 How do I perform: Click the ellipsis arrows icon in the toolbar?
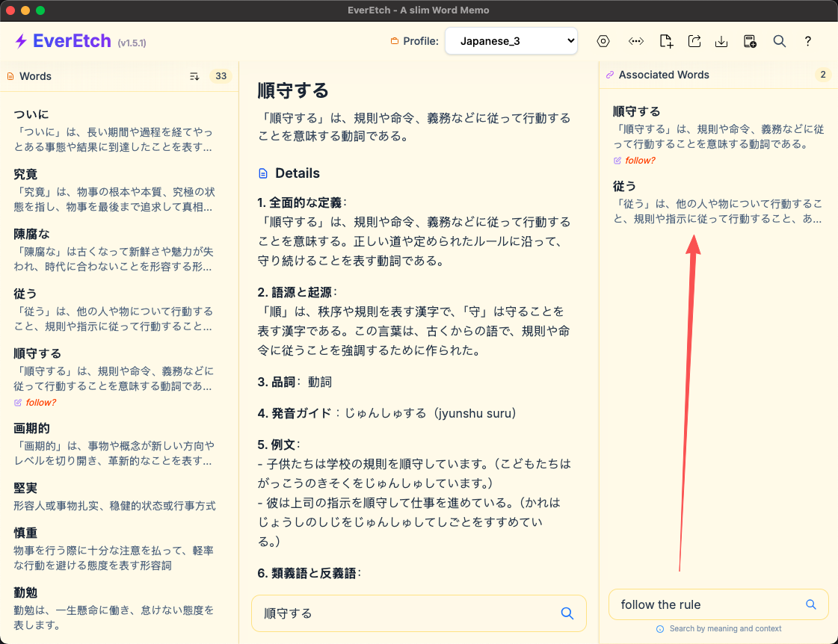tap(635, 41)
